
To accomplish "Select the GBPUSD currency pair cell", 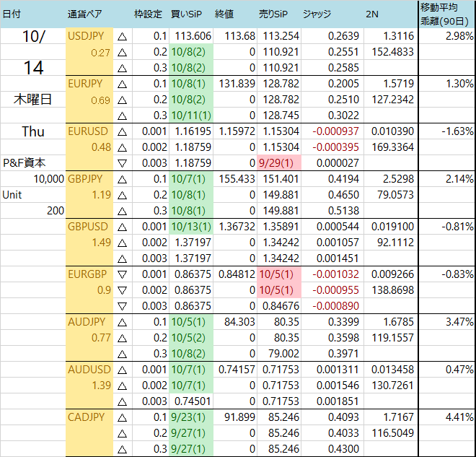I will (x=89, y=227).
